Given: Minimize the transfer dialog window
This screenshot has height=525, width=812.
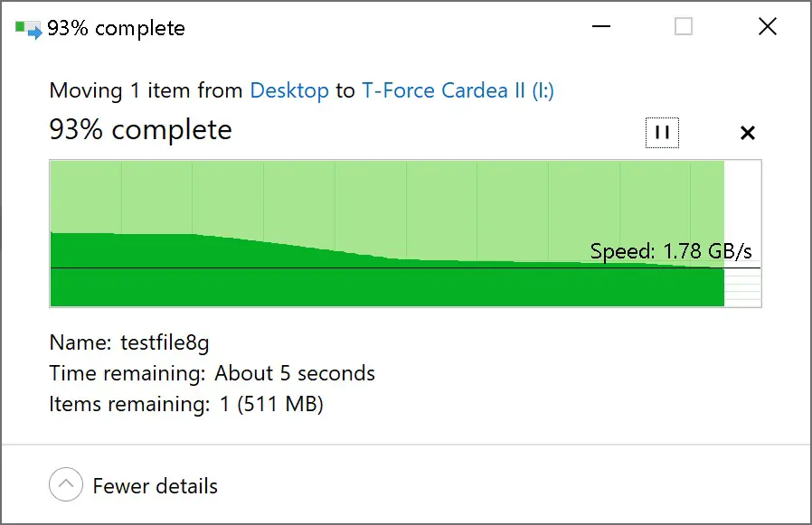Looking at the screenshot, I should [600, 26].
